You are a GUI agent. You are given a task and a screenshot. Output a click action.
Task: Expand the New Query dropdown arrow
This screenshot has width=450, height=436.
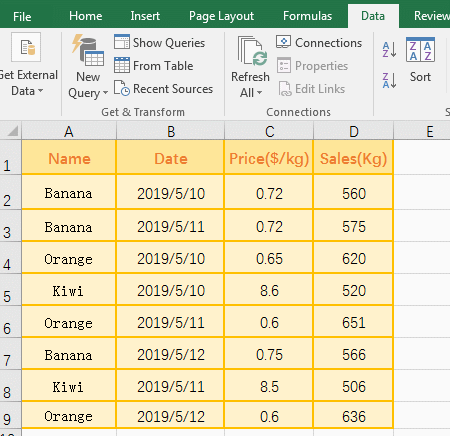pos(105,92)
